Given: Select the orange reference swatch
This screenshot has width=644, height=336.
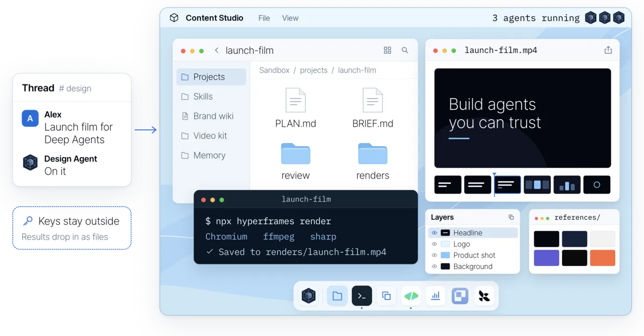Looking at the screenshot, I should (x=603, y=258).
